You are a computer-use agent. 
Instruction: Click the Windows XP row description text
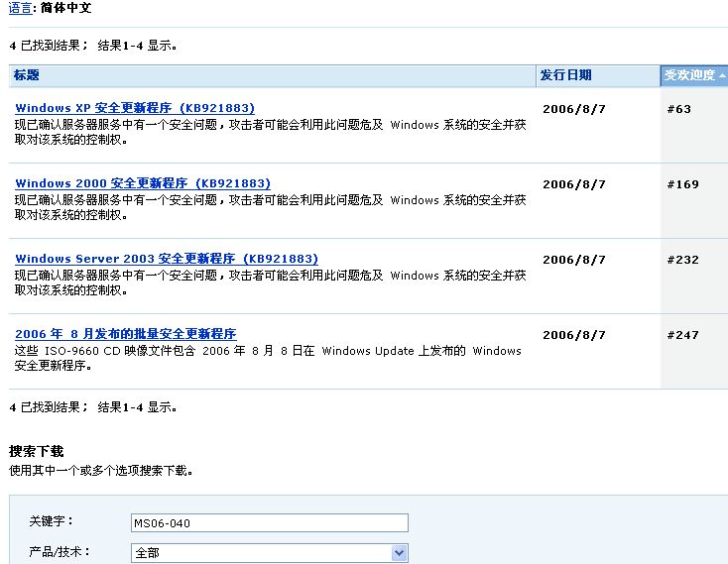pyautogui.click(x=270, y=132)
